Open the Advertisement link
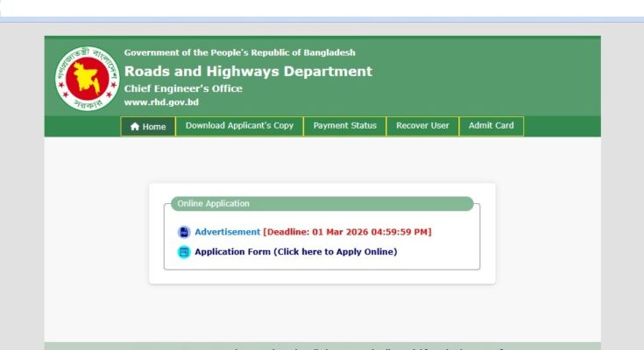Viewport: 644px width, 350px height. [x=227, y=232]
